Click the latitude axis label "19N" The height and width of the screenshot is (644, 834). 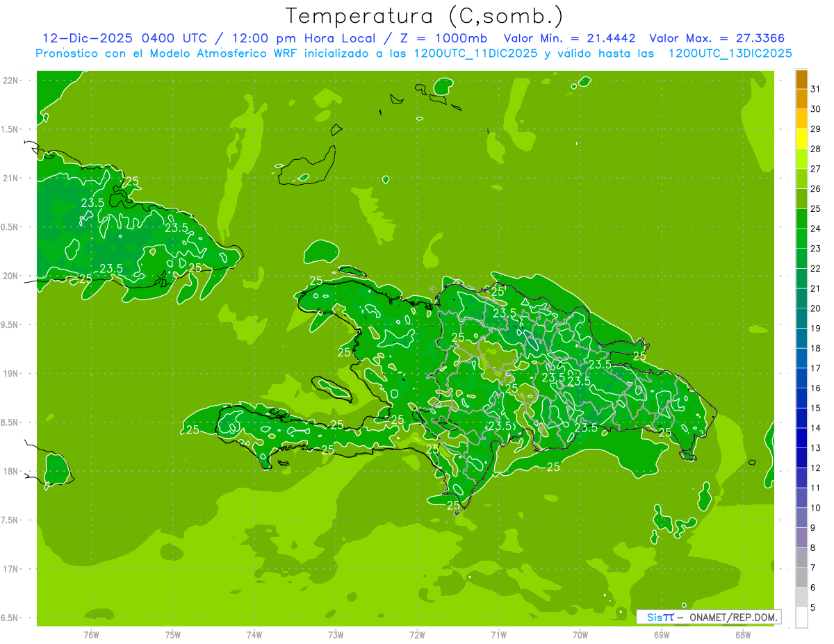tap(11, 374)
